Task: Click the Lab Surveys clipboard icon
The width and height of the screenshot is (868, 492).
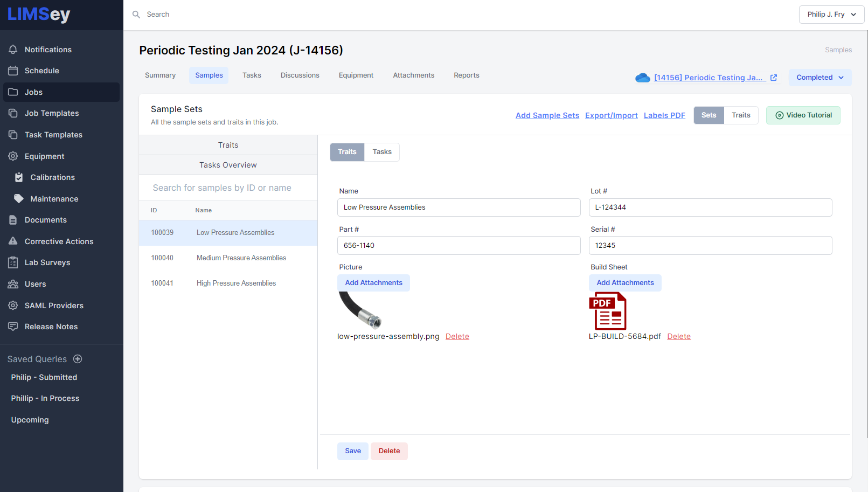Action: click(13, 262)
